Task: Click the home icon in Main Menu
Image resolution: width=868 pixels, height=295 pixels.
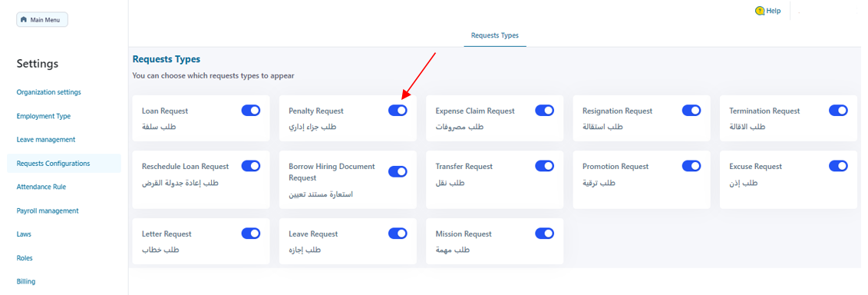Action: pyautogui.click(x=24, y=19)
